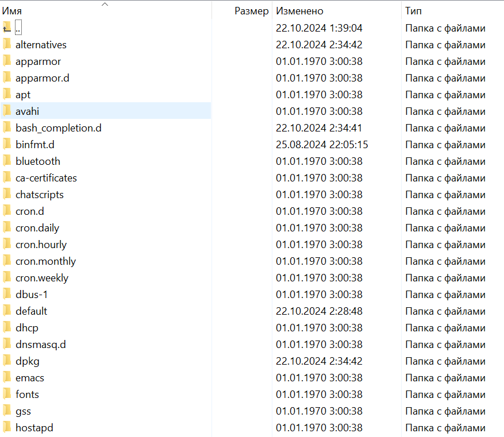Select the cron.d folder name

pos(29,211)
